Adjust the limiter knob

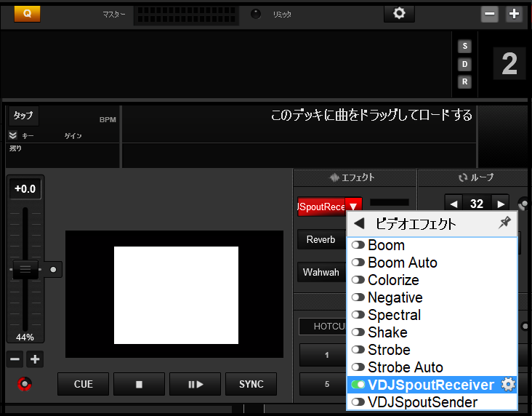256,14
